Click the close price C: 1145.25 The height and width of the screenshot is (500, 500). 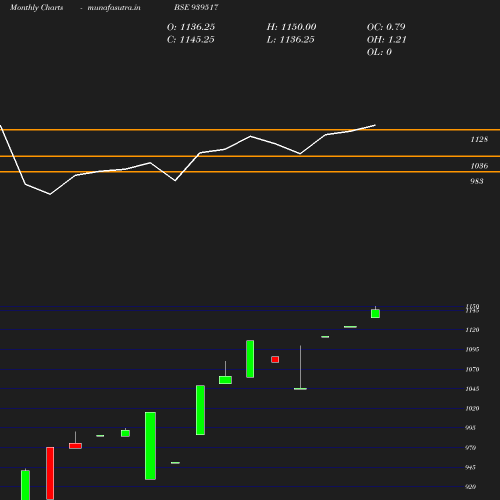click(191, 39)
